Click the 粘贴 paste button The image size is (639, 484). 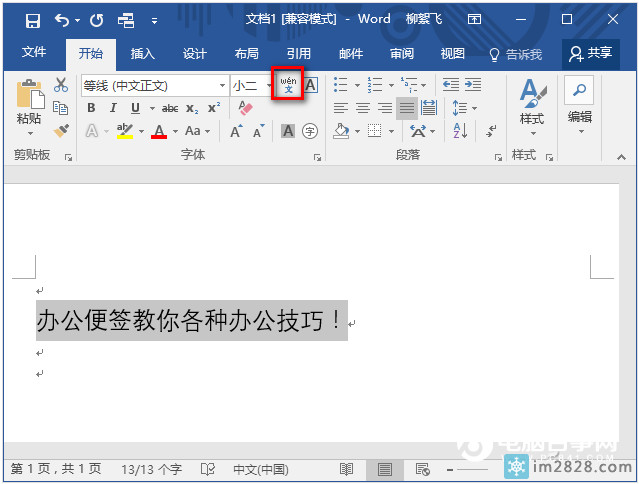pyautogui.click(x=29, y=106)
